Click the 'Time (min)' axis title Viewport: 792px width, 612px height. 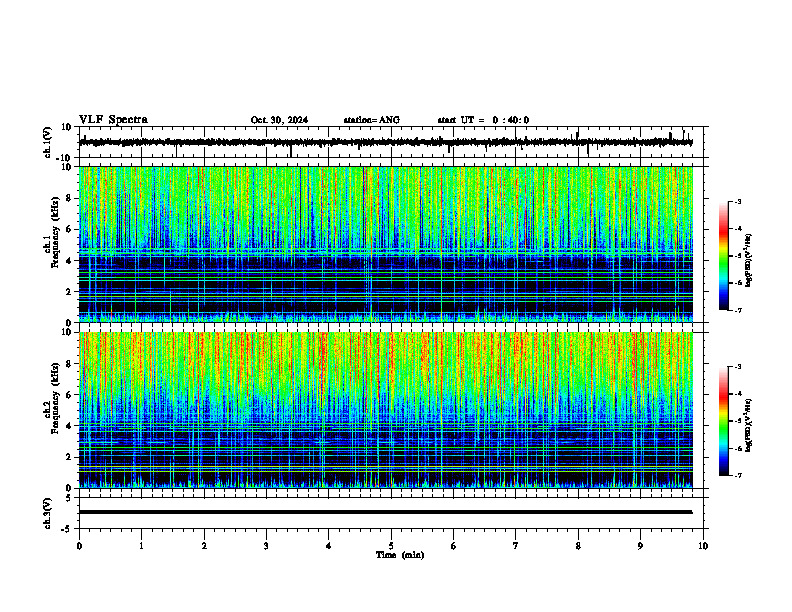[x=400, y=555]
